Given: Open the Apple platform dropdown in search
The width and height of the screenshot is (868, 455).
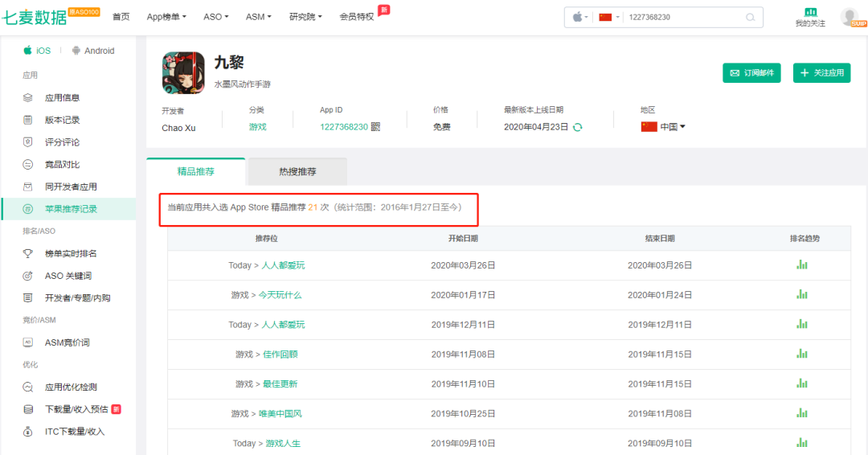Looking at the screenshot, I should pyautogui.click(x=579, y=17).
